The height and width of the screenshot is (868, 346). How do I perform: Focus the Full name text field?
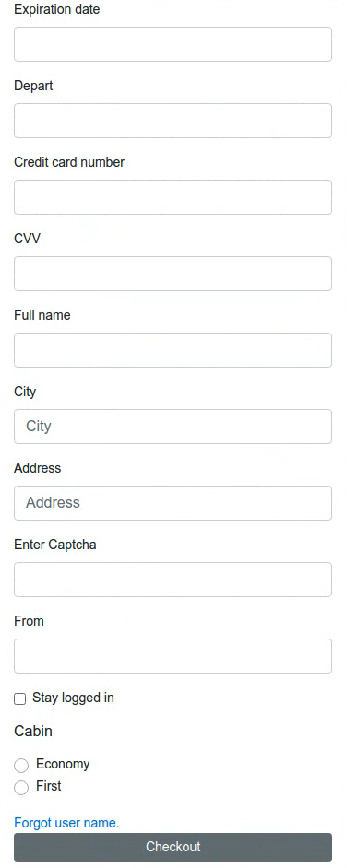click(173, 350)
